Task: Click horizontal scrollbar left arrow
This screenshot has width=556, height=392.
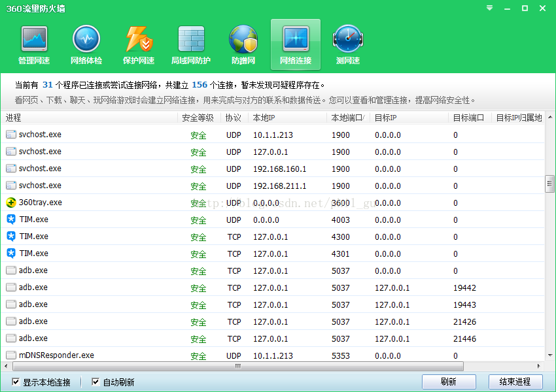Action: pos(6,366)
